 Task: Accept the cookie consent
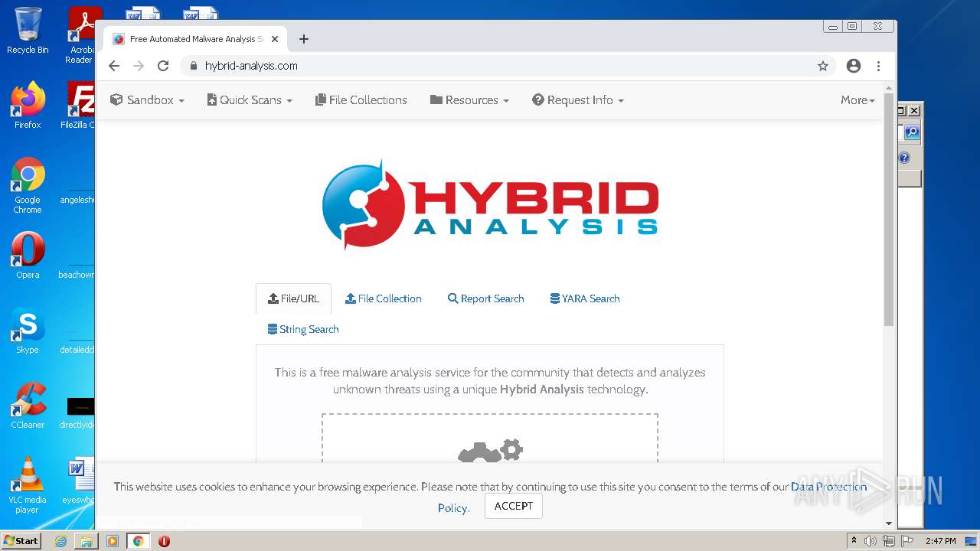point(514,506)
